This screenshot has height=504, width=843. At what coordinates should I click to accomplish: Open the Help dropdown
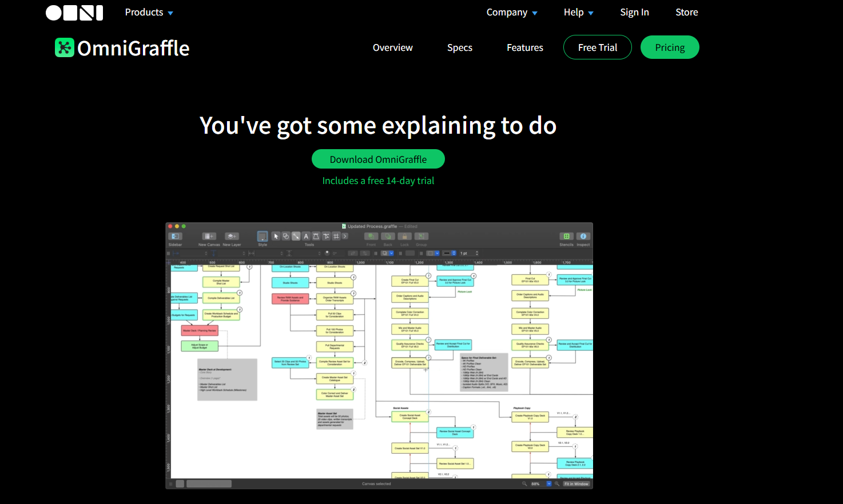pyautogui.click(x=579, y=12)
